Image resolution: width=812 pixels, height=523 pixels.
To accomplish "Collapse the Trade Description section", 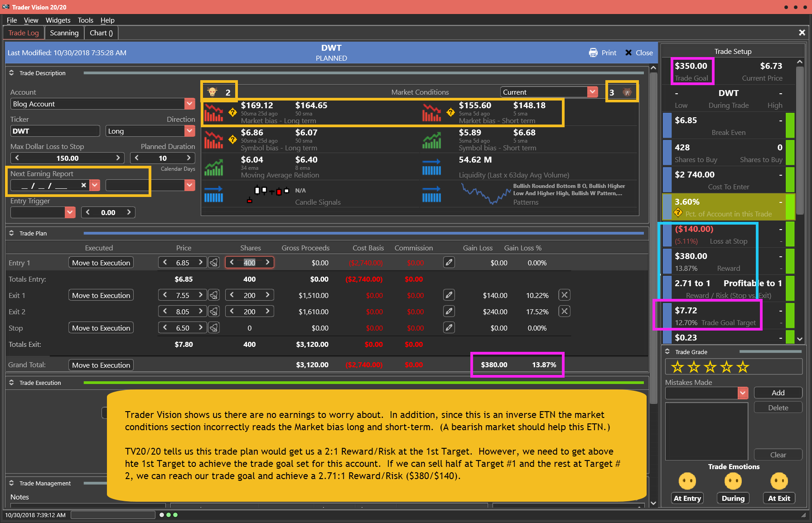I will click(11, 72).
